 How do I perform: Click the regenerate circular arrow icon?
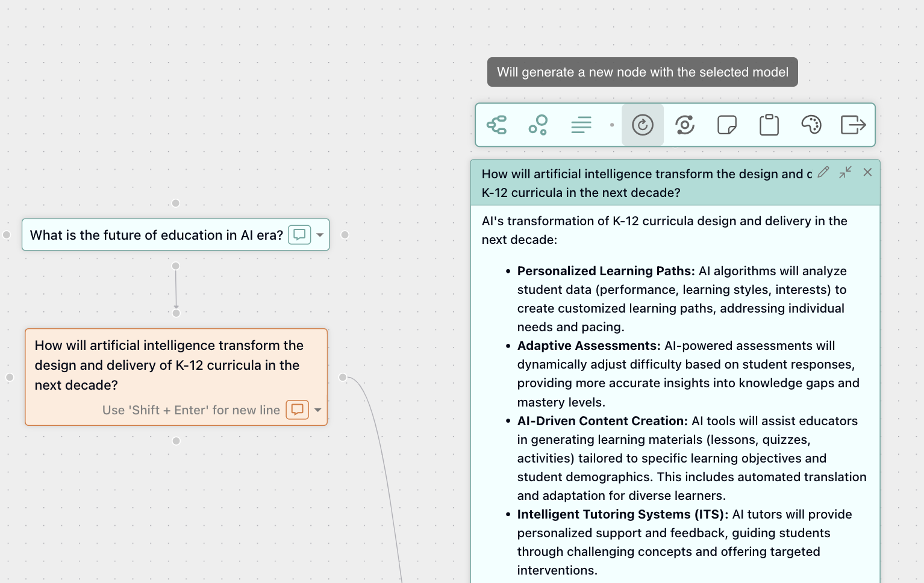pos(643,125)
